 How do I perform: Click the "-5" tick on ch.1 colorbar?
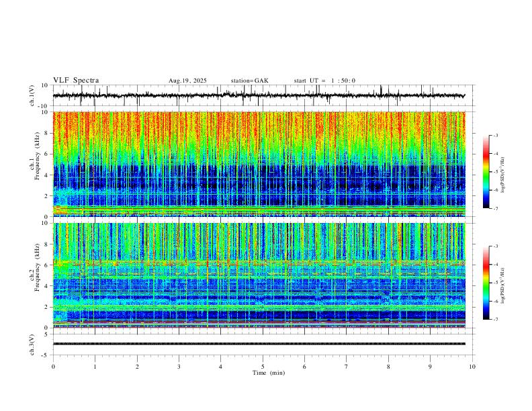[496, 172]
